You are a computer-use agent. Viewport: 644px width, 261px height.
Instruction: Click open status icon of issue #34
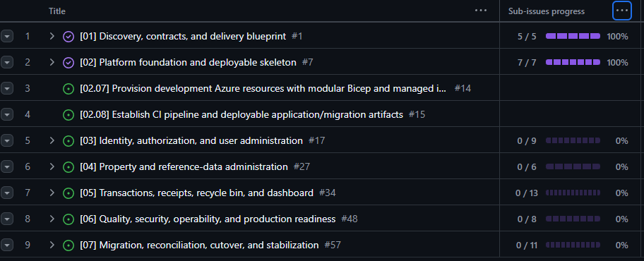click(68, 193)
